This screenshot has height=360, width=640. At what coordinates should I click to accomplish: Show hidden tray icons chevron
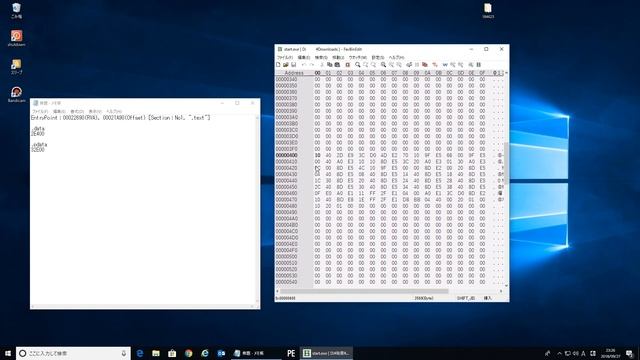(559, 353)
